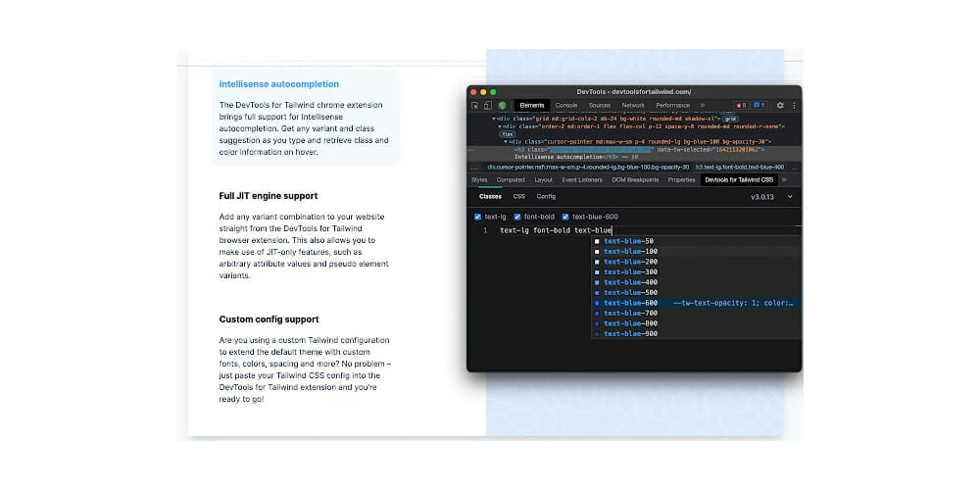
Task: Switch to the CSS sub-tab
Action: pos(518,196)
